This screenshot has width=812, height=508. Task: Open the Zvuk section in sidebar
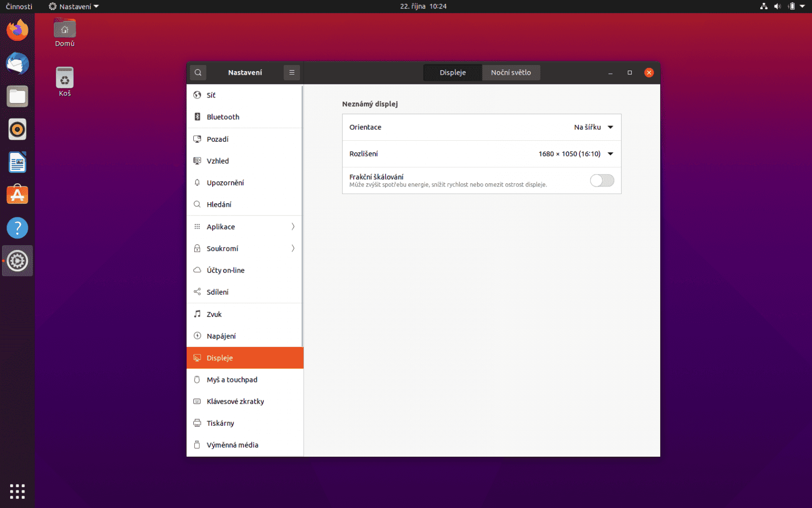pyautogui.click(x=214, y=314)
